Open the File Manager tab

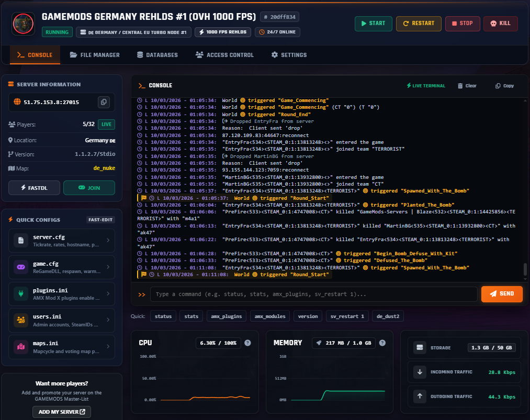click(x=95, y=55)
